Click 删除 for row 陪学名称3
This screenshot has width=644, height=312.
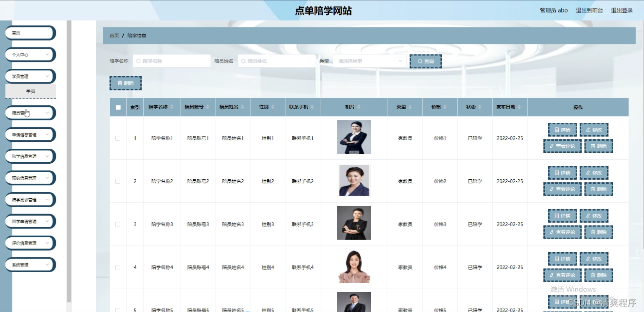click(x=598, y=232)
